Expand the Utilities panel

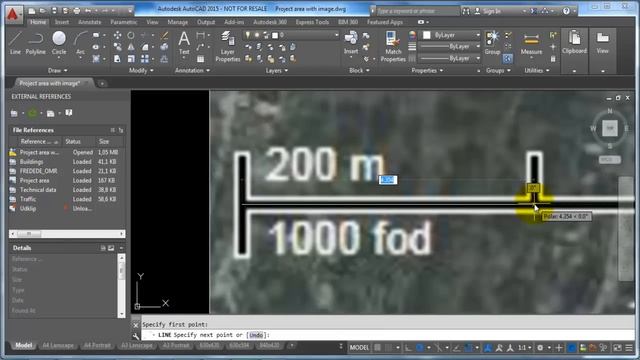tap(537, 71)
